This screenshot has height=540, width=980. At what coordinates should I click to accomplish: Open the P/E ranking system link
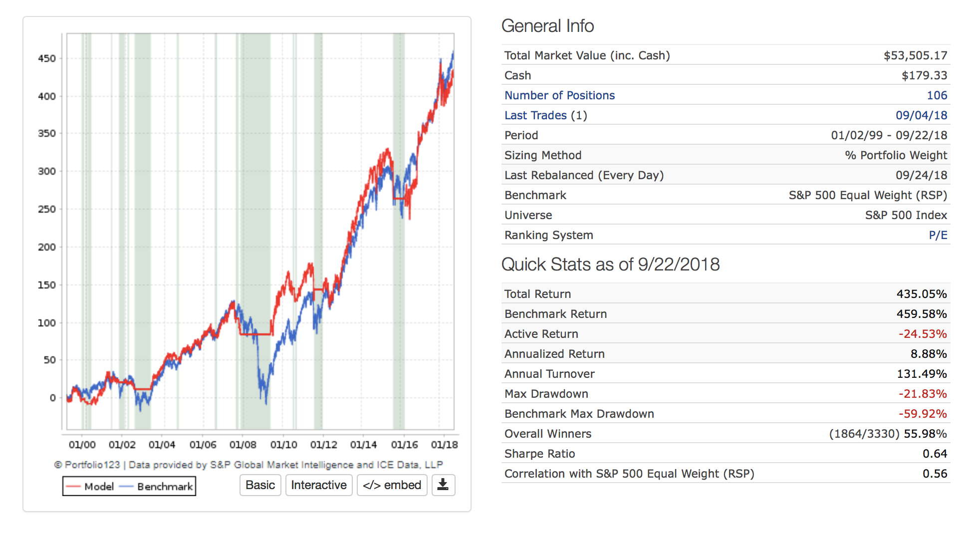938,235
